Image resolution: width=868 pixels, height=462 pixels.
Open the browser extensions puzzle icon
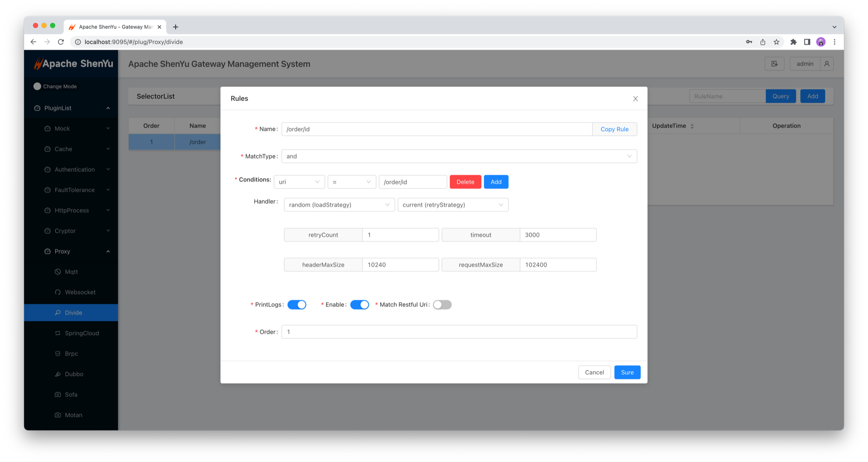(x=793, y=42)
